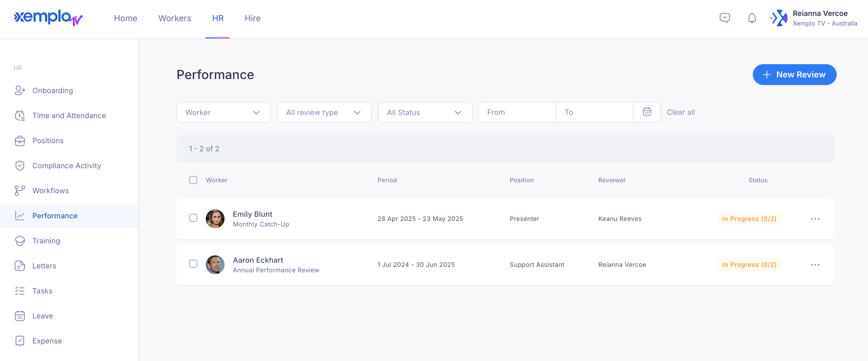This screenshot has width=868, height=361.
Task: Click the Onboarding sidebar icon
Action: (20, 91)
